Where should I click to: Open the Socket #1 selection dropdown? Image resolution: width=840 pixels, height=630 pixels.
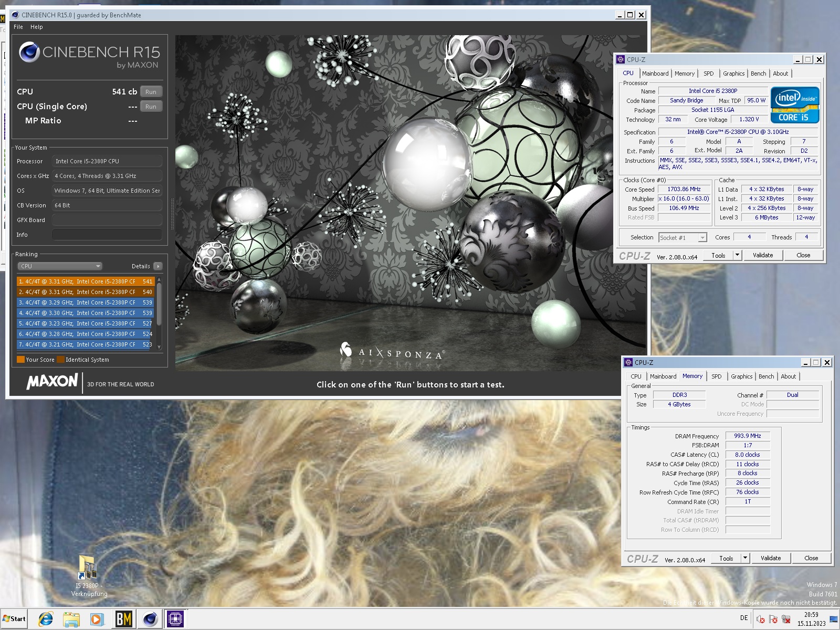pyautogui.click(x=683, y=238)
